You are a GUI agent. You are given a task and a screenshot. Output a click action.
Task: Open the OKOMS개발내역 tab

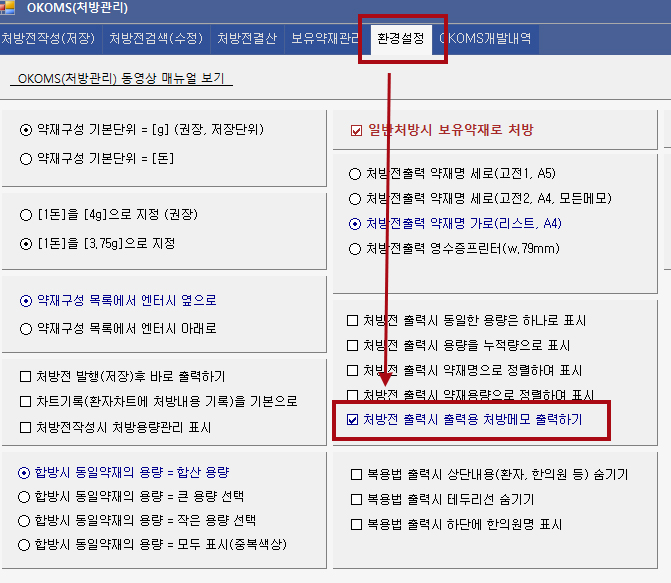tap(485, 39)
